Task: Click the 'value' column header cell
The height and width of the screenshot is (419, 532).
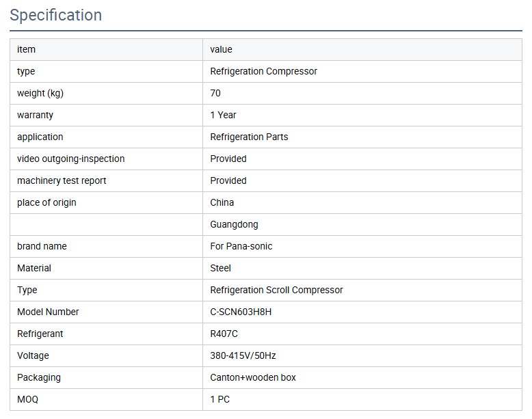Action: [x=221, y=49]
